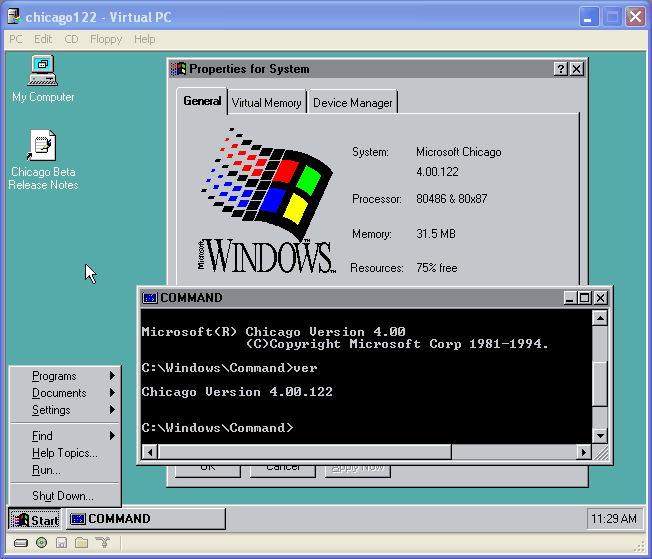Open the CD menu in Virtual PC
This screenshot has height=559, width=652.
[71, 39]
